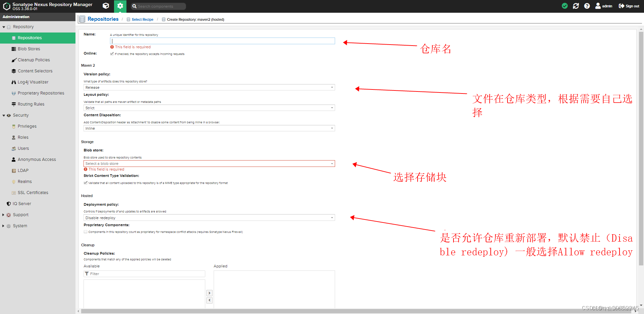Screen dimensions: 644x314
Task: Click the cleanup policies Filter field
Action: click(x=144, y=274)
